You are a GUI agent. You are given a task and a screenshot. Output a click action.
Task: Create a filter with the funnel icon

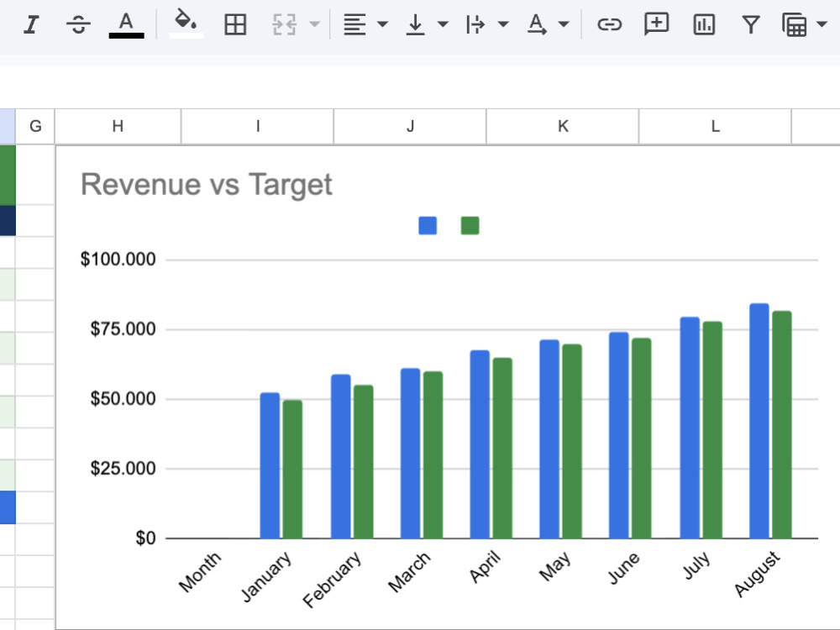[751, 24]
